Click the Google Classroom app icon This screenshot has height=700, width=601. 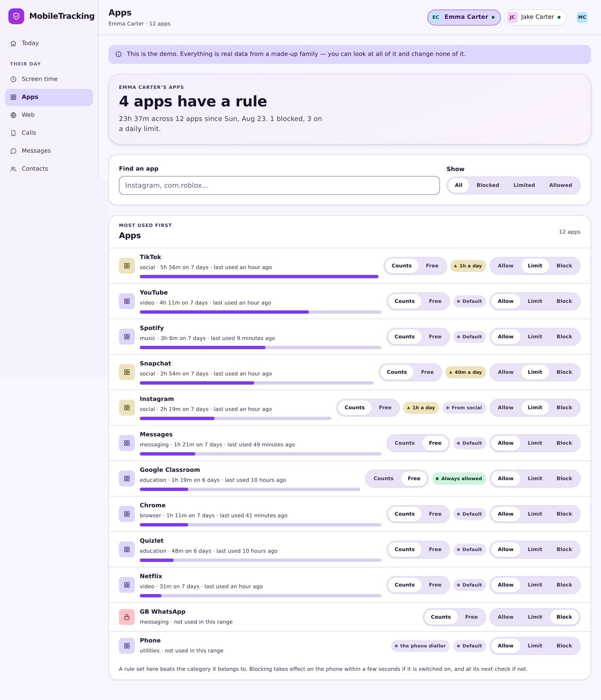click(x=127, y=478)
